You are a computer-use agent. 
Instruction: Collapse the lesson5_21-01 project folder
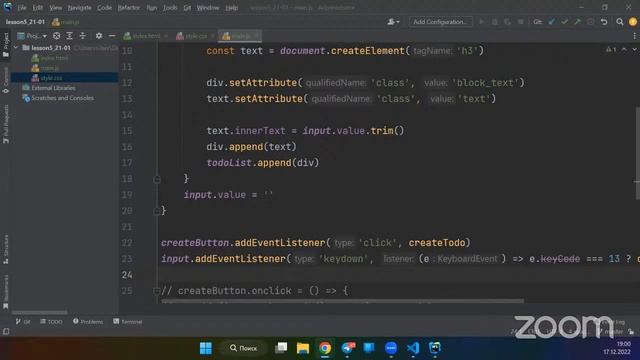click(16, 48)
